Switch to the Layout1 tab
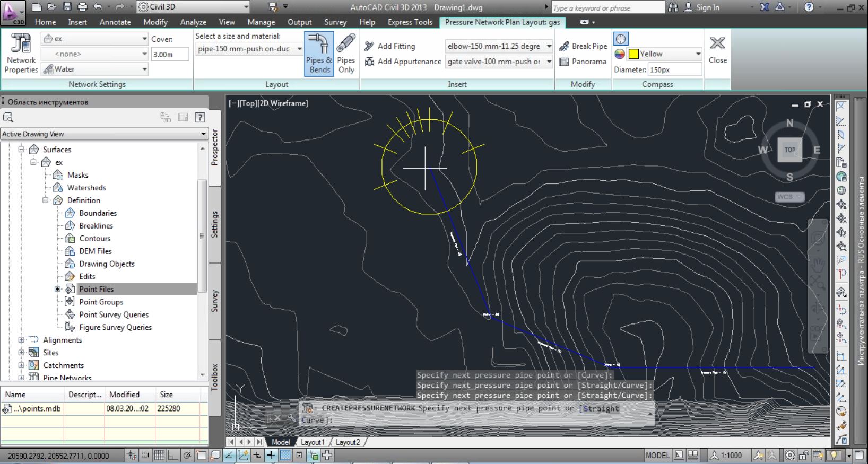Screen dimensions: 868x464 (313, 442)
